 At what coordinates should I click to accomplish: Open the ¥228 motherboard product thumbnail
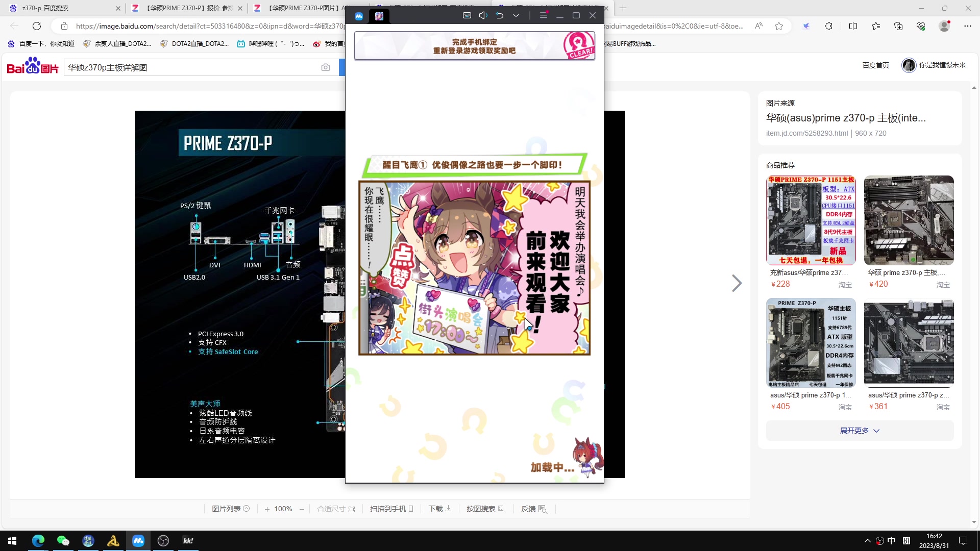pyautogui.click(x=811, y=220)
